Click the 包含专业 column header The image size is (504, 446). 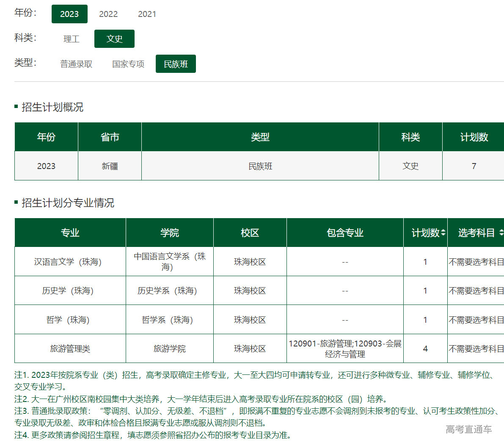point(345,233)
